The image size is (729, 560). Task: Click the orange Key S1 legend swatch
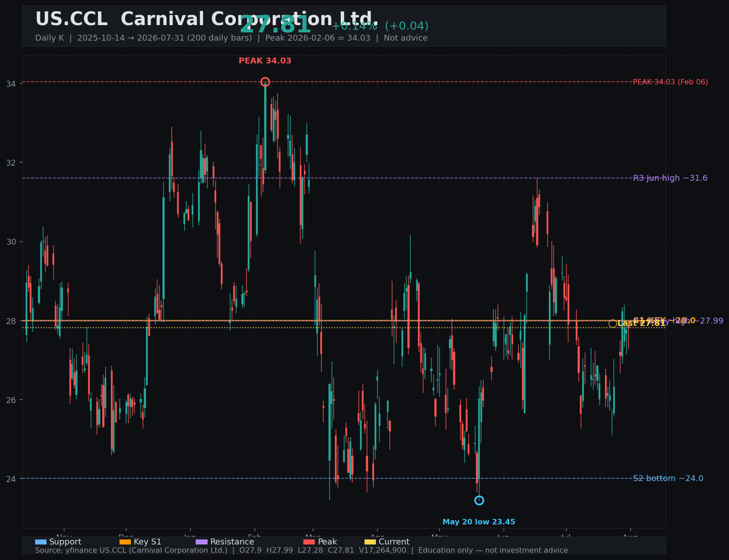[x=125, y=542]
